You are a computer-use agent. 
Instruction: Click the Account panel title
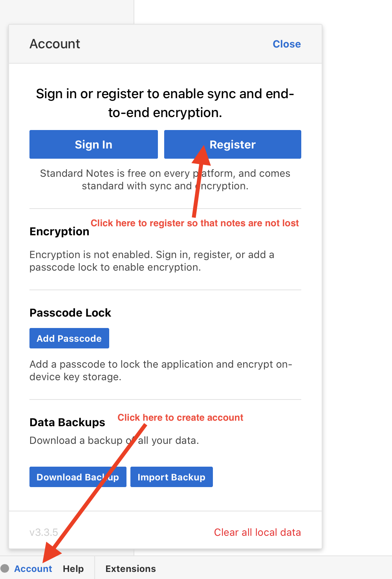tap(55, 44)
